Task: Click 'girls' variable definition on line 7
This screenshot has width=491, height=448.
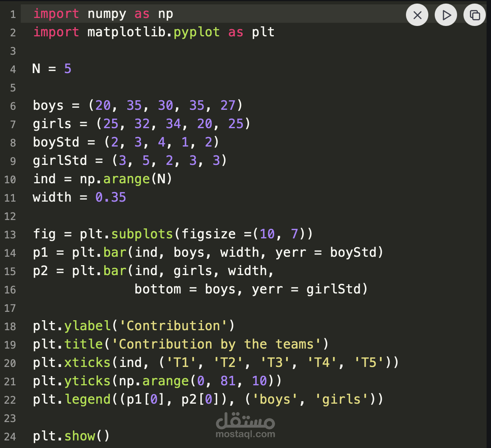Action: tap(52, 124)
